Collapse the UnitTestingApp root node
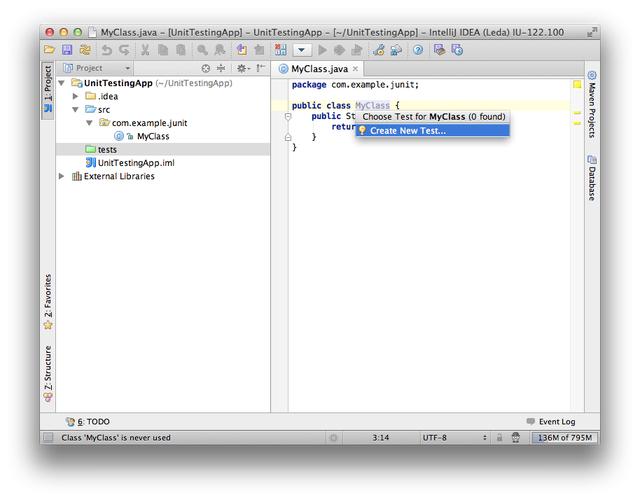The image size is (640, 500). click(62, 83)
